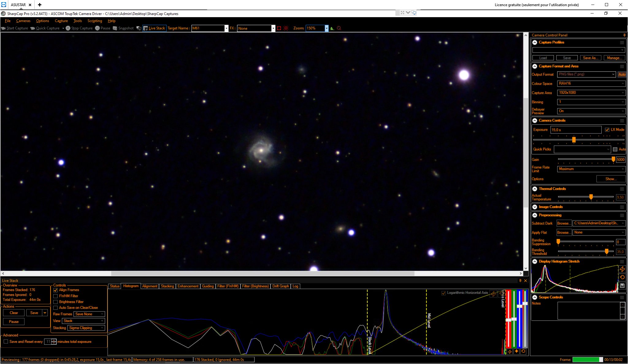Open the Scripting menu
Screen dimensions: 628x364
click(95, 21)
